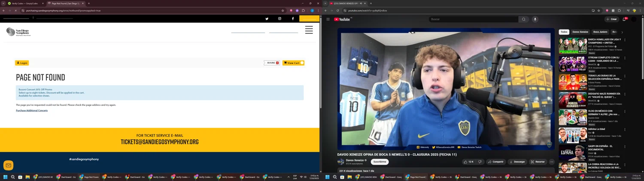Follow the Purchase Additional Concerts link
Image resolution: width=644 pixels, height=181 pixels.
click(32, 111)
